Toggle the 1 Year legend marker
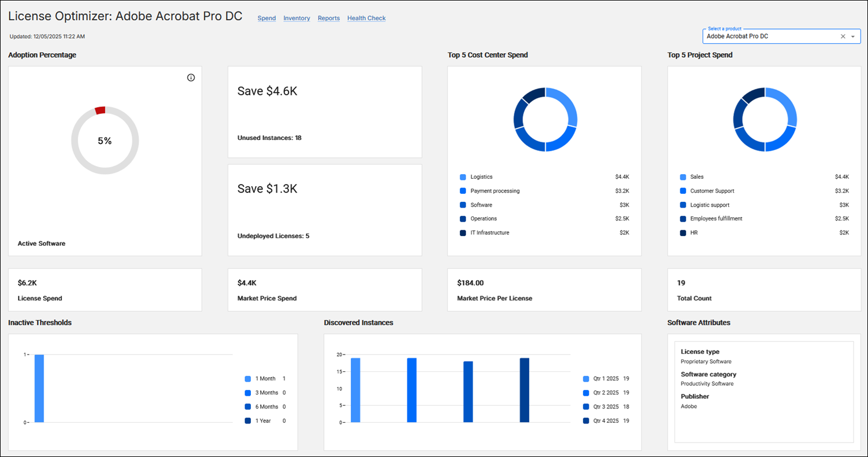 (248, 421)
